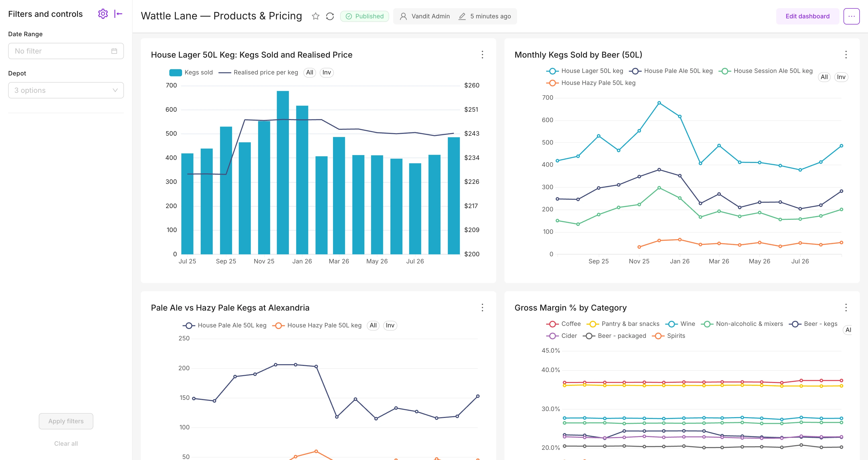Viewport: 868px width, 460px height.
Task: Open the dashboard more-options ellipsis menu
Action: tap(851, 16)
